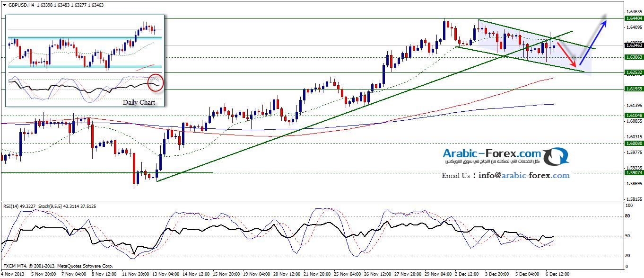The image size is (644, 278).
Task: Select the 1.64404 resistance price label
Action: (x=633, y=18)
